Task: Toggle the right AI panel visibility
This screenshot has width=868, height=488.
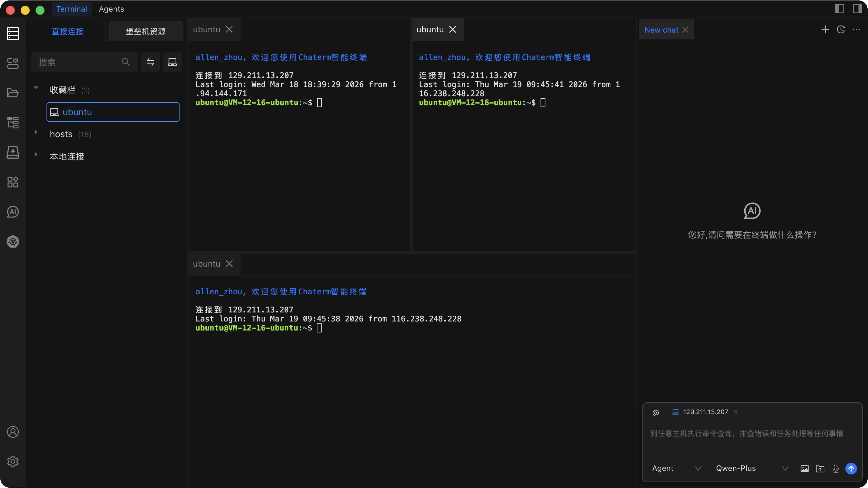Action: (857, 9)
